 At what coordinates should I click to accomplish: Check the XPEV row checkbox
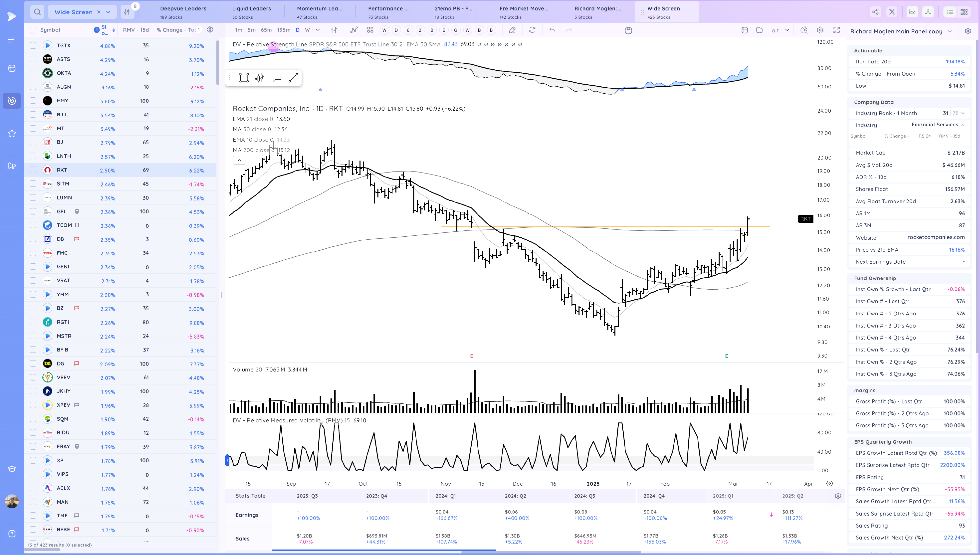click(x=33, y=405)
